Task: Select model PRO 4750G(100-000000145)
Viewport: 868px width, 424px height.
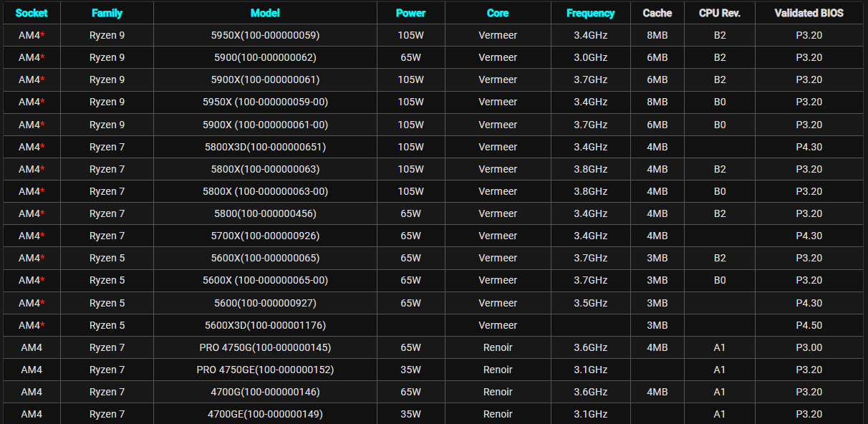Action: click(265, 347)
